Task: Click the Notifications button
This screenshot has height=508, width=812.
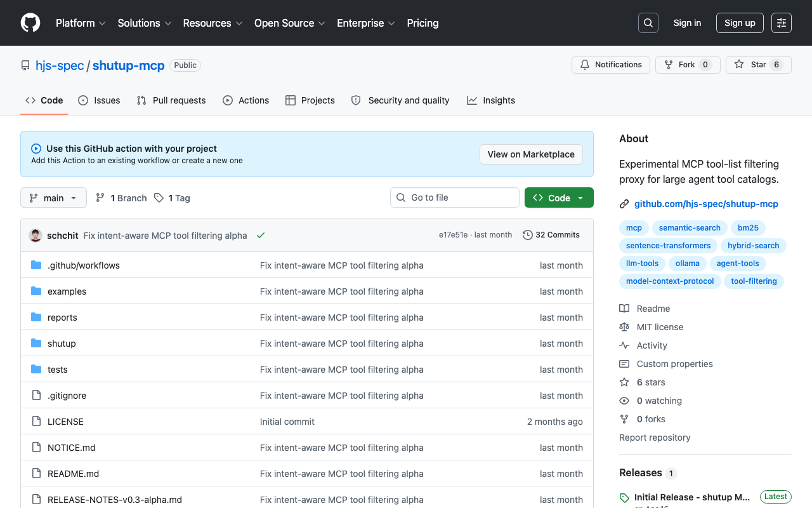Action: (611, 65)
